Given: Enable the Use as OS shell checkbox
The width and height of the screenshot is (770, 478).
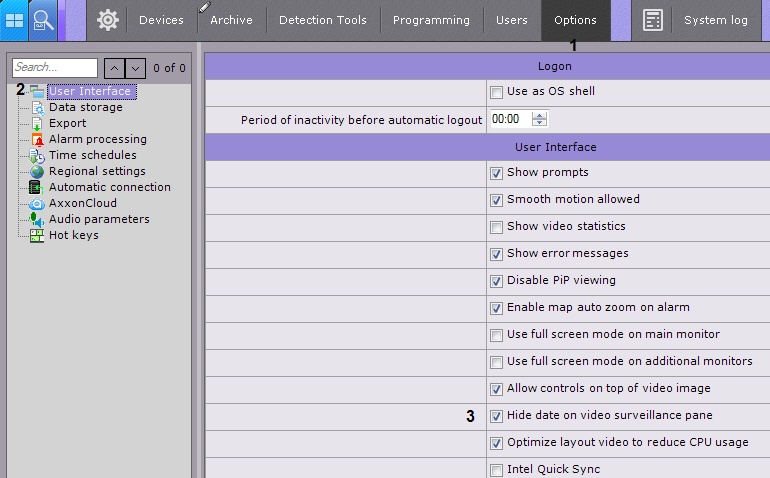Looking at the screenshot, I should click(x=497, y=92).
